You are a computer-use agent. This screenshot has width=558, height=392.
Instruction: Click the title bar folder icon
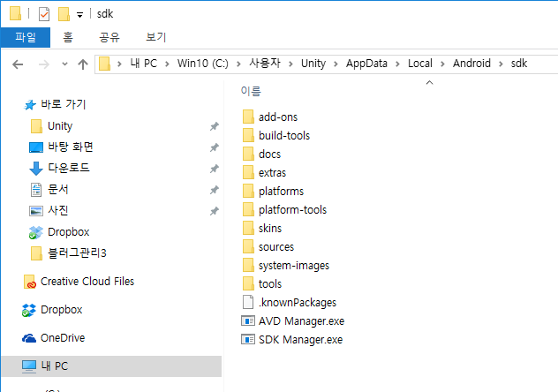click(x=15, y=13)
